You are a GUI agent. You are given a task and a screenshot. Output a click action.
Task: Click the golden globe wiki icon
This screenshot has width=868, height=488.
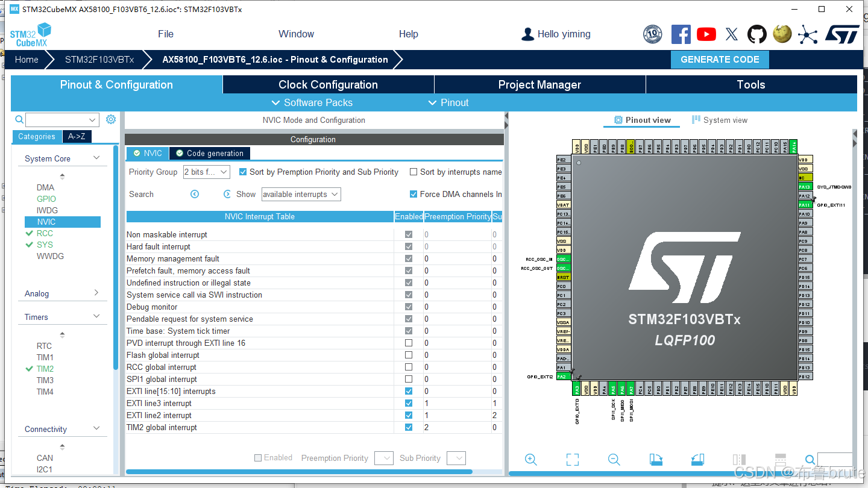click(782, 34)
